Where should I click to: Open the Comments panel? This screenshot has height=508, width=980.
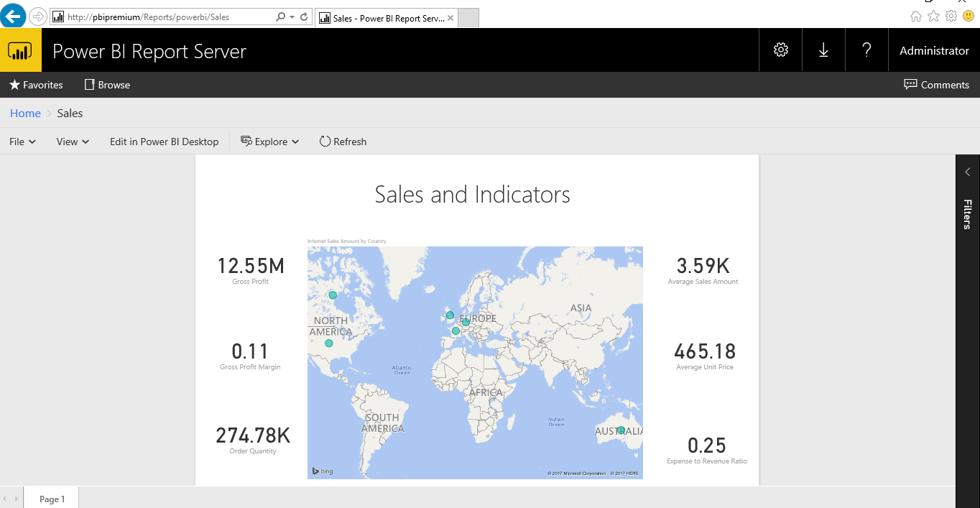[937, 85]
